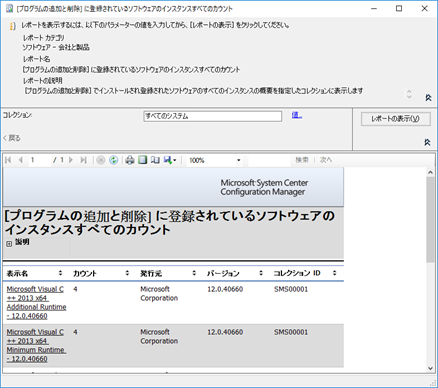
Task: Click the stop rendering icon
Action: point(101,160)
